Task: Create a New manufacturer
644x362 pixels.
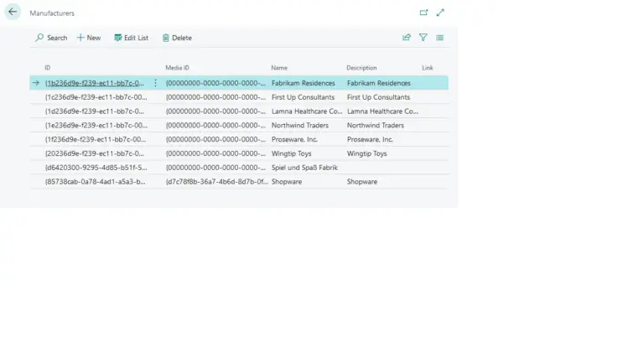Action: (89, 38)
